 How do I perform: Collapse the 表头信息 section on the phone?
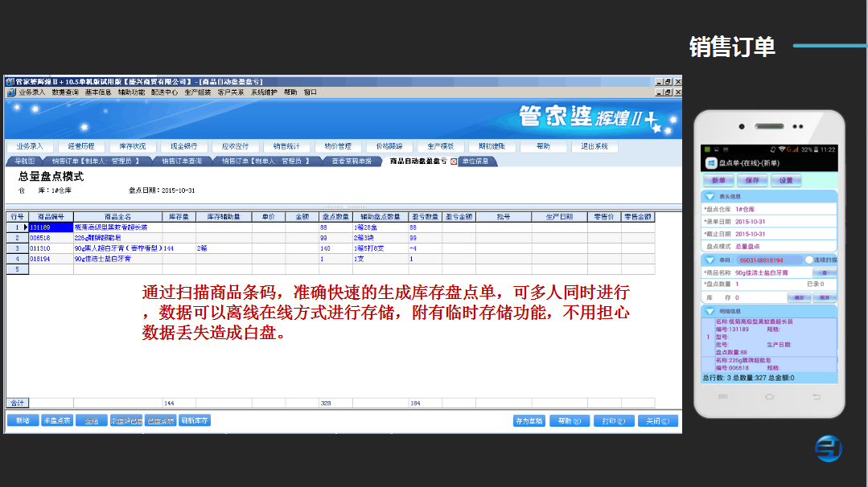[710, 196]
